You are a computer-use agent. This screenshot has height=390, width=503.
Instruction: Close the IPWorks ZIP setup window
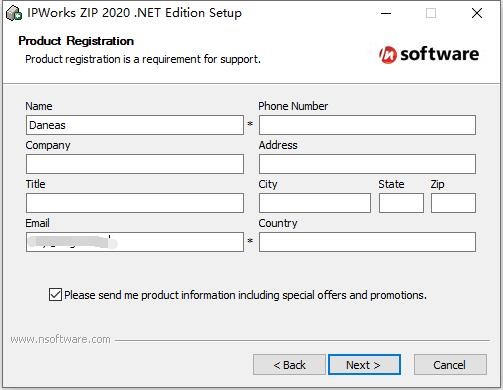[x=477, y=13]
